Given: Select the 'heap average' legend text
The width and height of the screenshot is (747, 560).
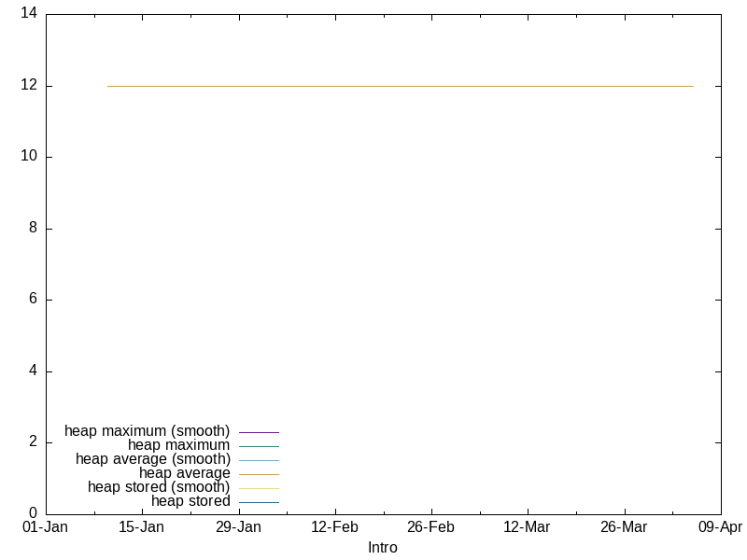Looking at the screenshot, I should tap(184, 473).
